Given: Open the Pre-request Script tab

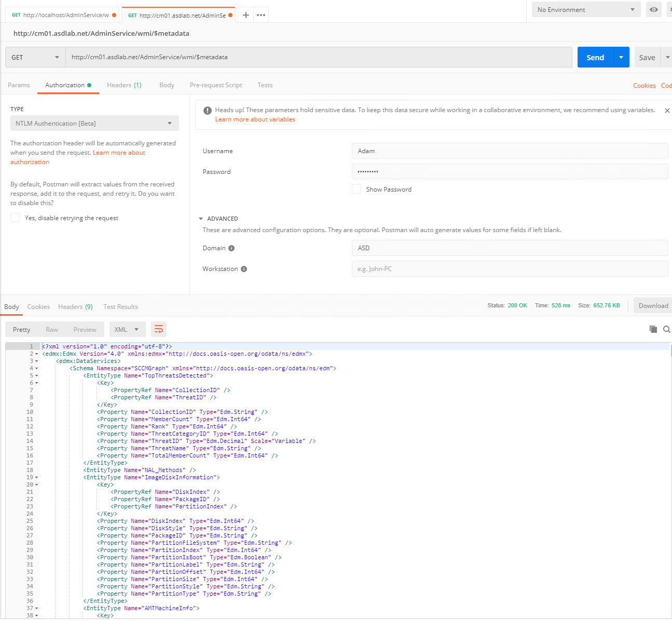Looking at the screenshot, I should 216,85.
